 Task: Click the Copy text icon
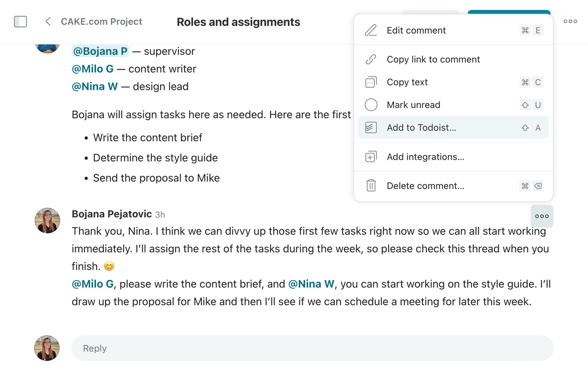[371, 82]
